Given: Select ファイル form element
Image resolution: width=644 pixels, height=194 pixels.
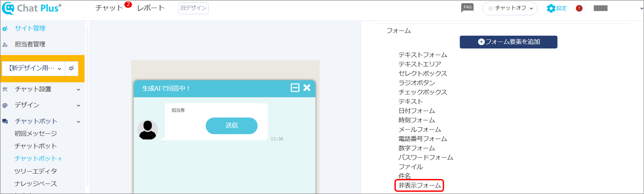Looking at the screenshot, I should coord(411,167).
